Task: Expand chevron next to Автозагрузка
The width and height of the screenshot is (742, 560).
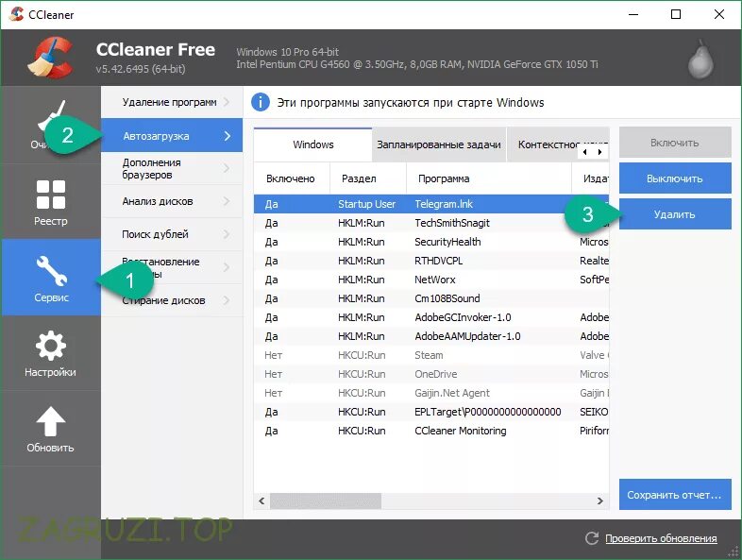Action: 228,136
